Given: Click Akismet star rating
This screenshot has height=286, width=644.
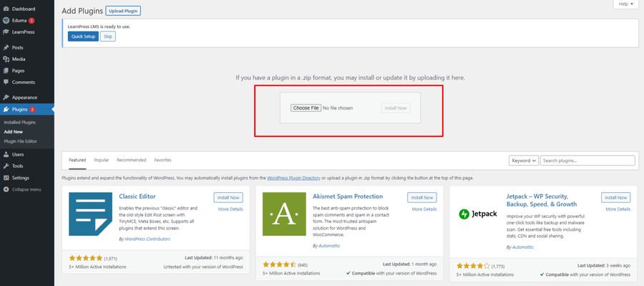Looking at the screenshot, I should [x=279, y=264].
